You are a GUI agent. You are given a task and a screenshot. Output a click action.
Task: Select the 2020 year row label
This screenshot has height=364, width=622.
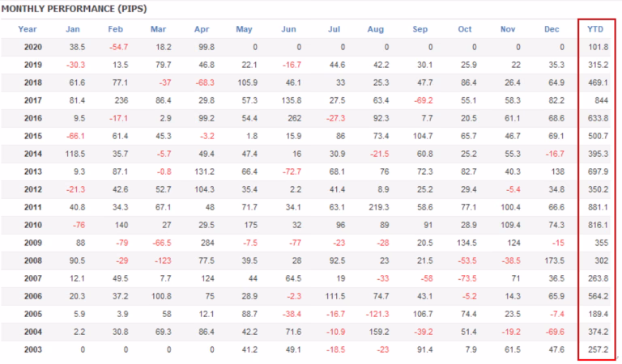[x=32, y=48]
